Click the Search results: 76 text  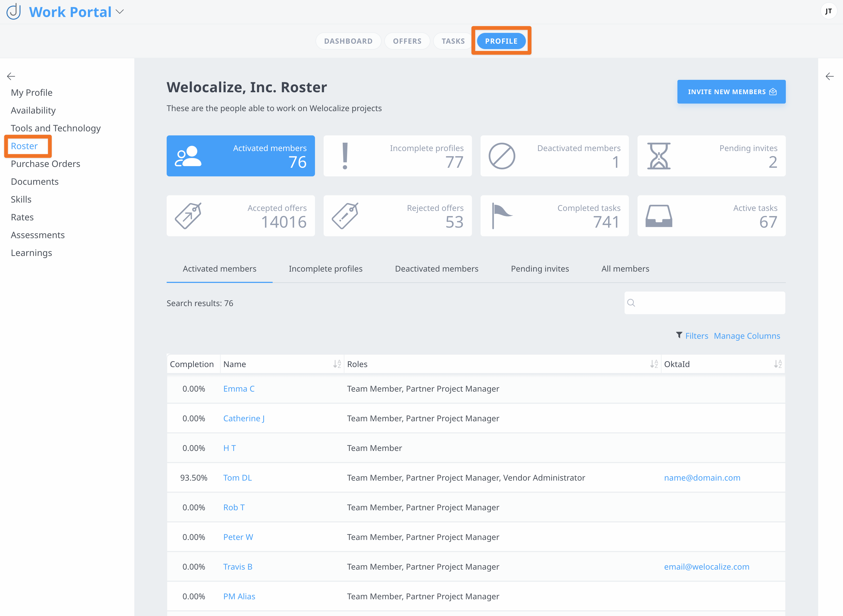[x=200, y=303]
